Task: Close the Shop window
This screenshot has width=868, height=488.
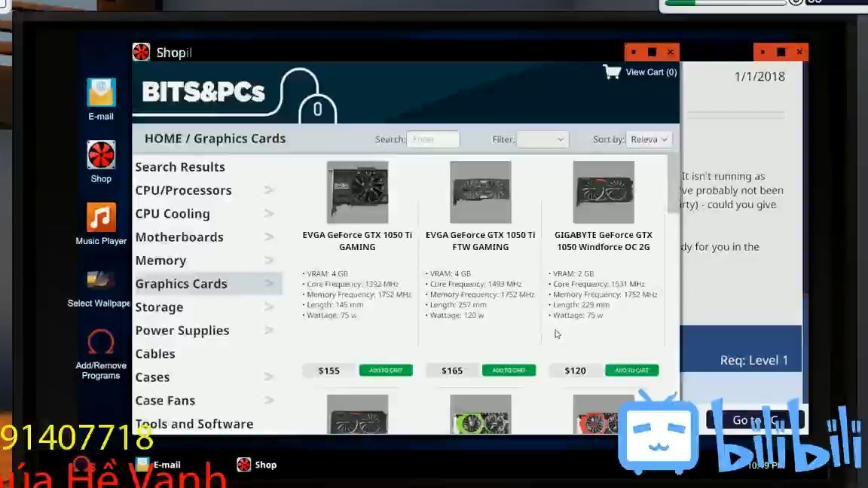Action: point(671,52)
